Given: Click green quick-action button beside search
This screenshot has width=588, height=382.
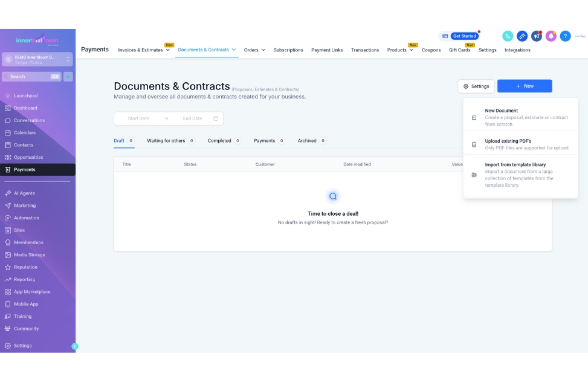Looking at the screenshot, I should click(68, 77).
